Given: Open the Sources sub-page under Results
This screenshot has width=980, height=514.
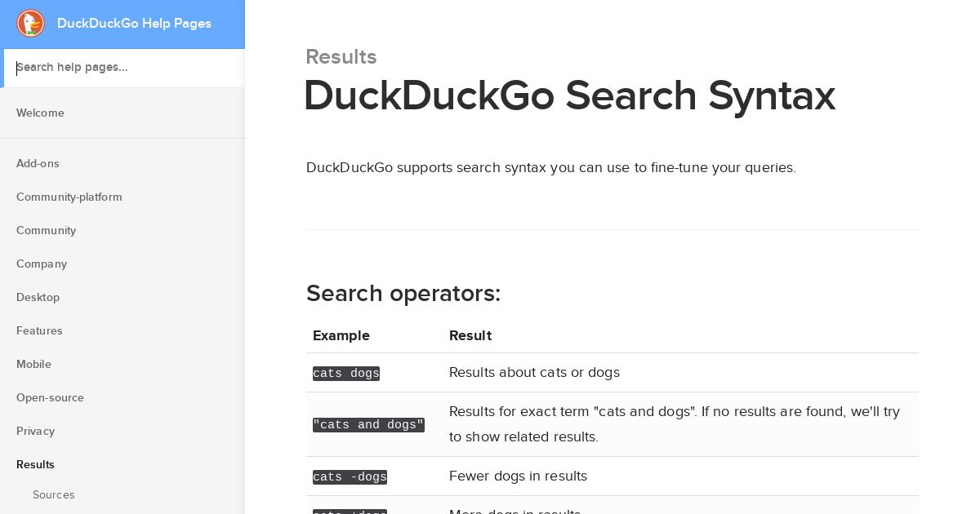Looking at the screenshot, I should point(53,495).
